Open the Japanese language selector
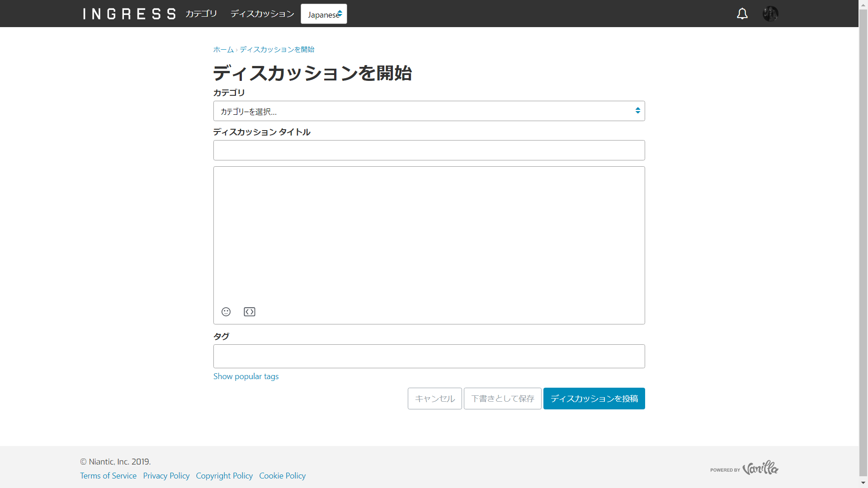 [x=323, y=14]
